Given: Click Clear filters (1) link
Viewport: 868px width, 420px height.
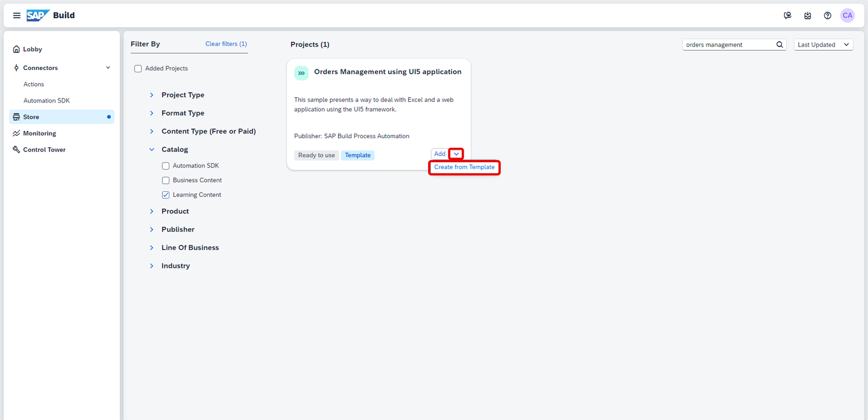Looking at the screenshot, I should tap(226, 44).
